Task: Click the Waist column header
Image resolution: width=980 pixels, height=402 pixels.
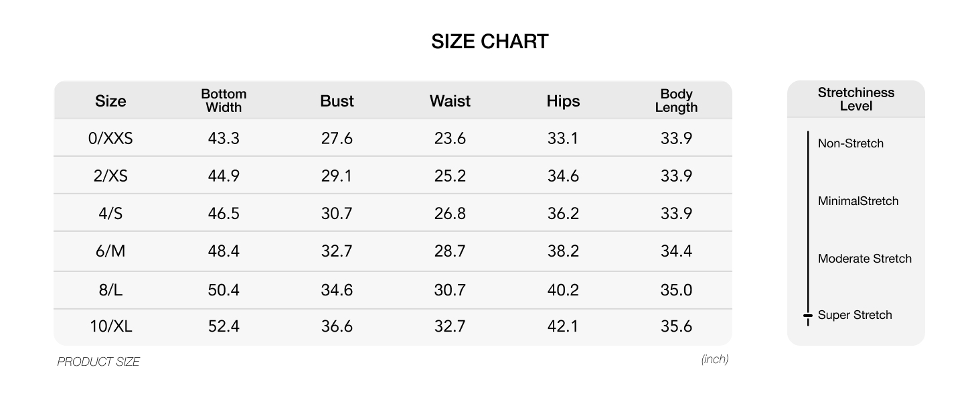Action: (x=450, y=101)
